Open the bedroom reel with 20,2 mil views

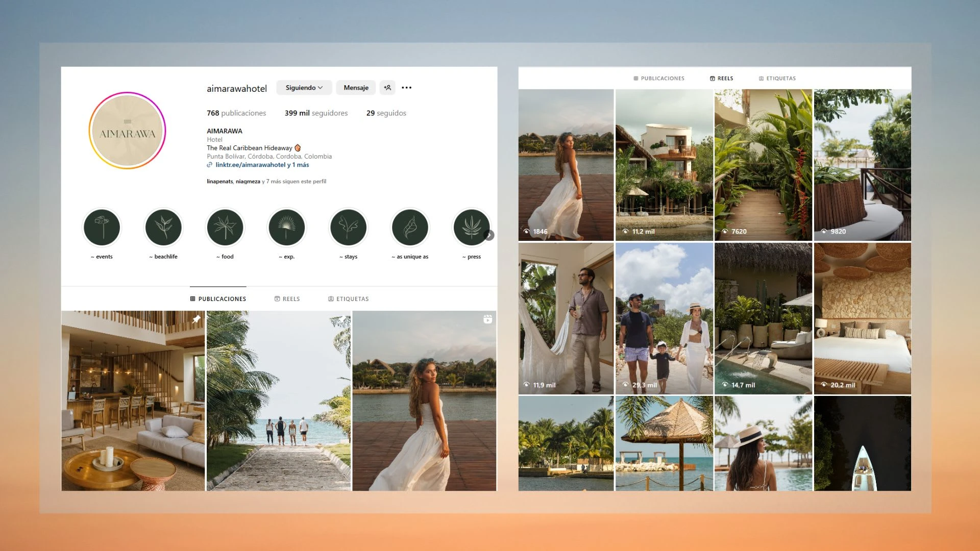point(862,318)
